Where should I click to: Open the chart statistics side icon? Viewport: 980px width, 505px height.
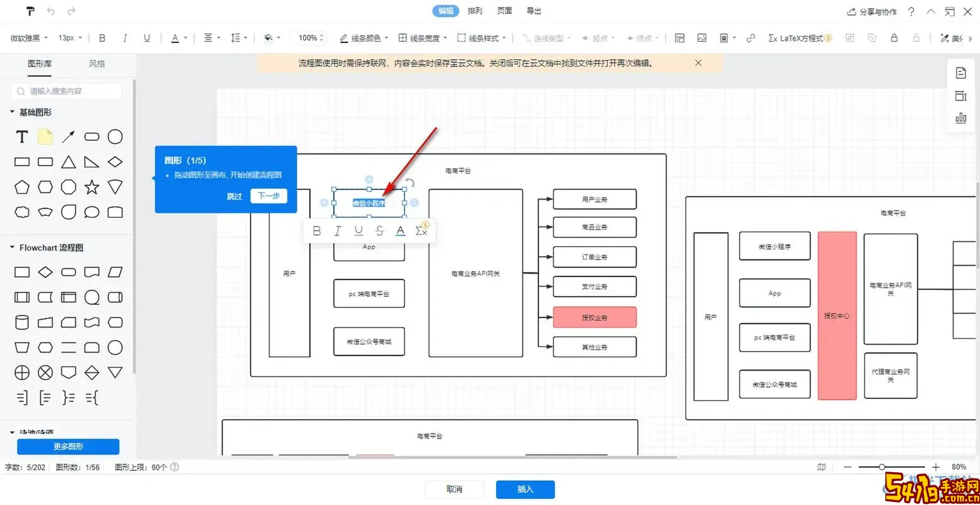point(961,118)
